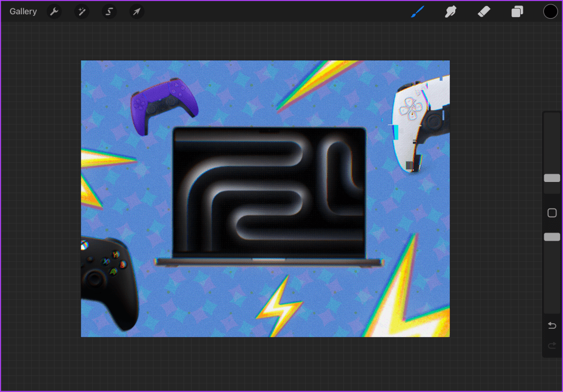Open the black active color swatch
The height and width of the screenshot is (392, 563).
click(x=550, y=12)
